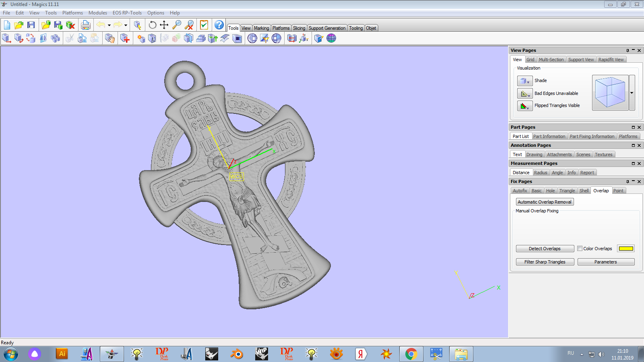The width and height of the screenshot is (644, 362).
Task: Click the globe icon in second toolbar row
Action: (x=331, y=38)
